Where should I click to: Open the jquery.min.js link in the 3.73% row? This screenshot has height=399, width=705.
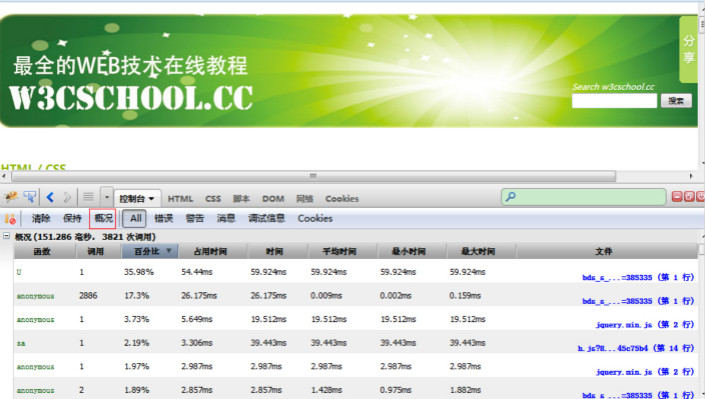point(645,324)
